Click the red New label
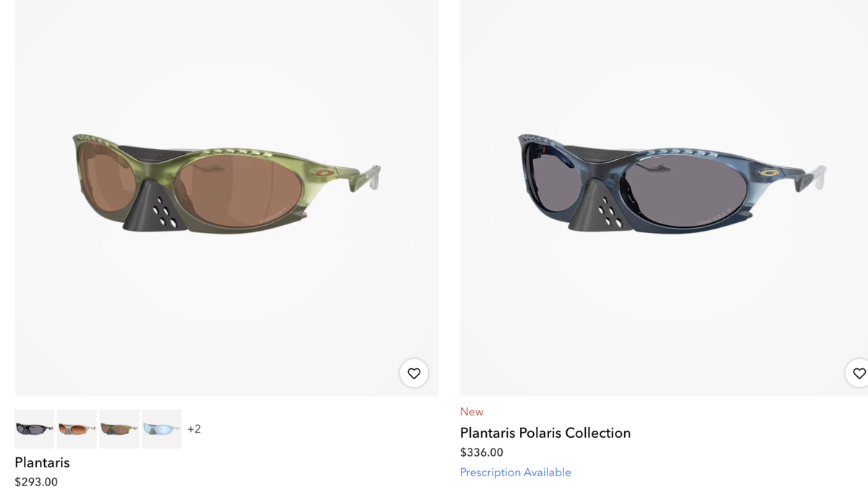Image resolution: width=868 pixels, height=500 pixels. point(472,412)
